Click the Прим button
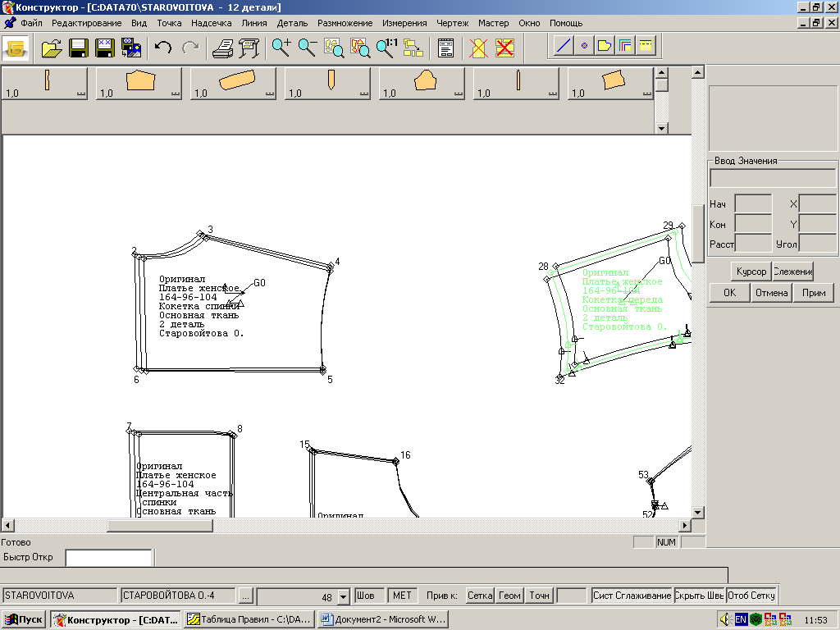 (814, 293)
